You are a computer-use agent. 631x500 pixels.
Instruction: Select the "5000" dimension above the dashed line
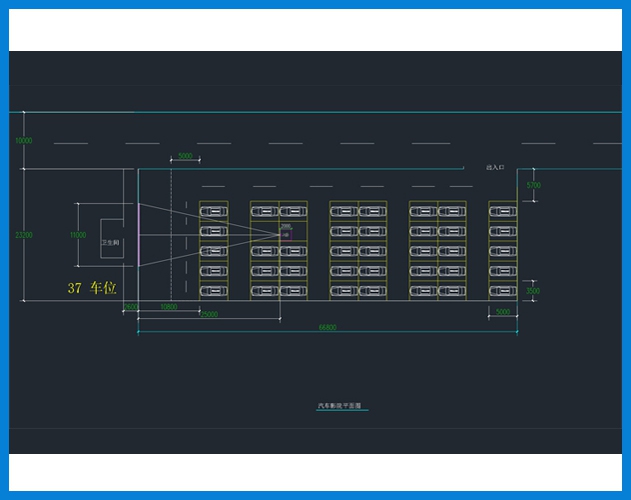pos(185,156)
